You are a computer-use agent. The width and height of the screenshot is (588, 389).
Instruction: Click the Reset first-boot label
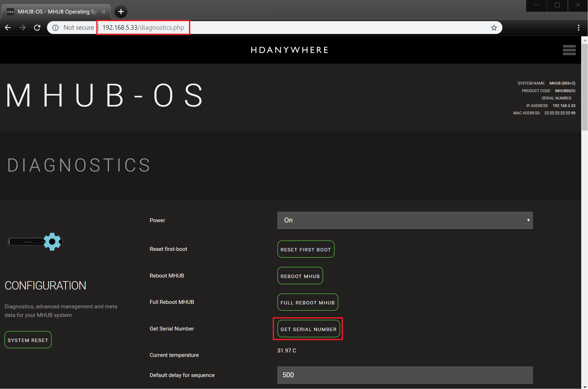168,249
